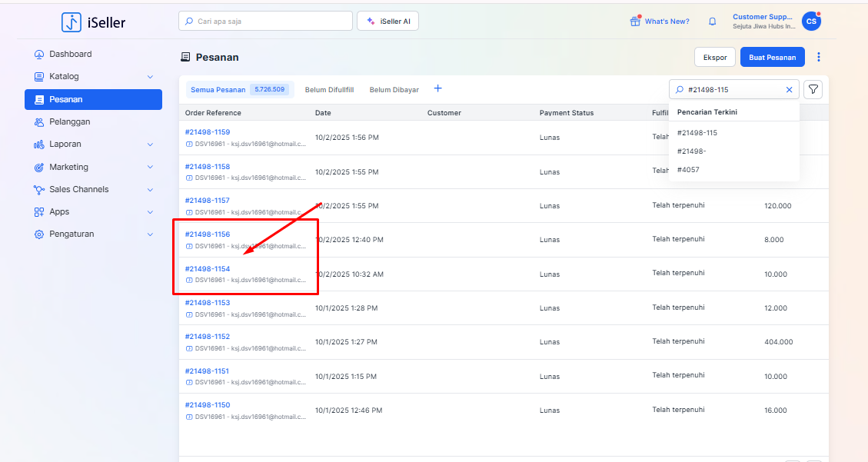Click the CS user avatar

point(810,22)
